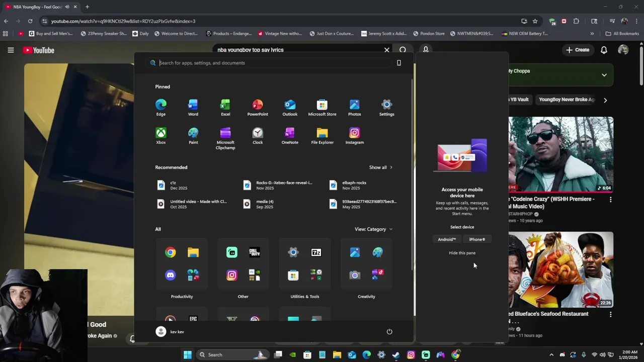Choose iPhone as mobile device

[477, 239]
